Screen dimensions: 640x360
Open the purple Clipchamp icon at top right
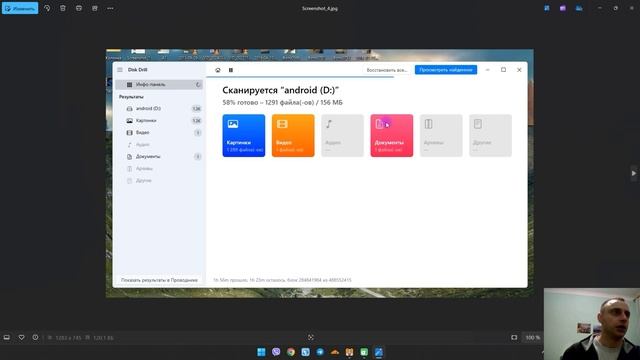pos(563,8)
